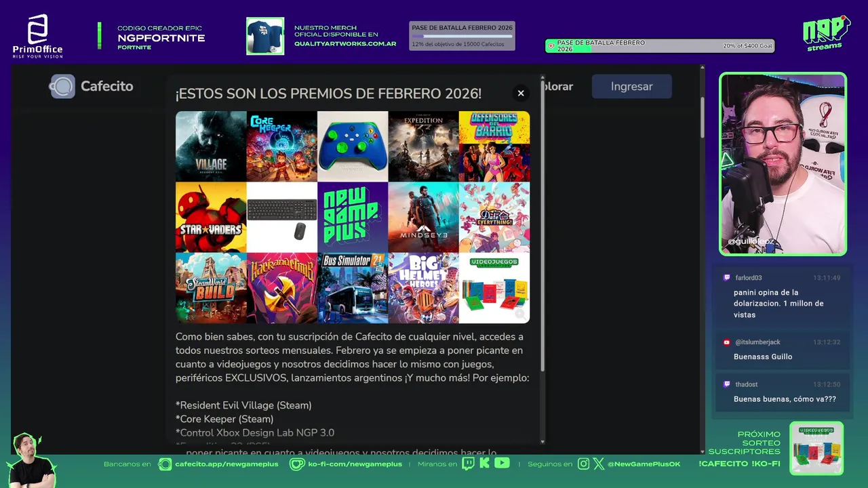Click the Core Keeper (Steam) list line

pyautogui.click(x=224, y=419)
